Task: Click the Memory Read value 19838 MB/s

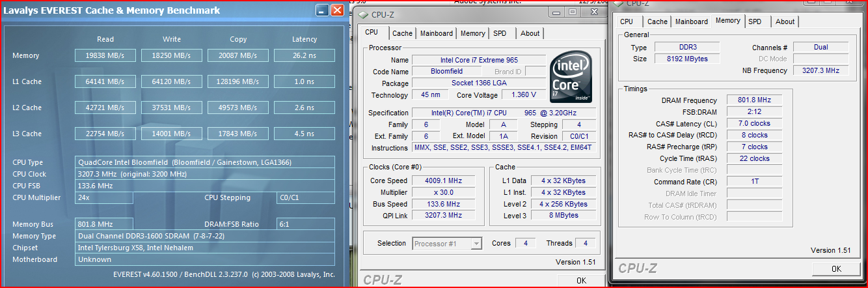Action: pyautogui.click(x=105, y=55)
